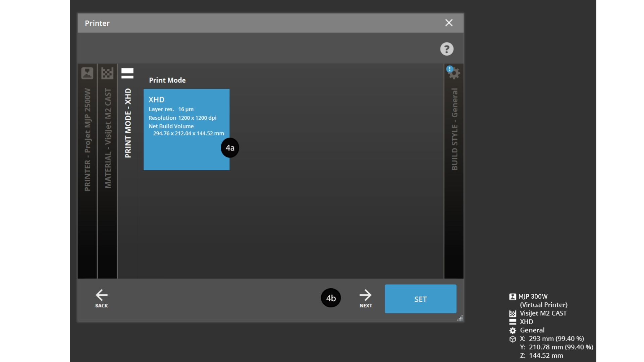
Task: Open the MATERIAL - VisiJet M2 CAST tab
Action: point(108,138)
